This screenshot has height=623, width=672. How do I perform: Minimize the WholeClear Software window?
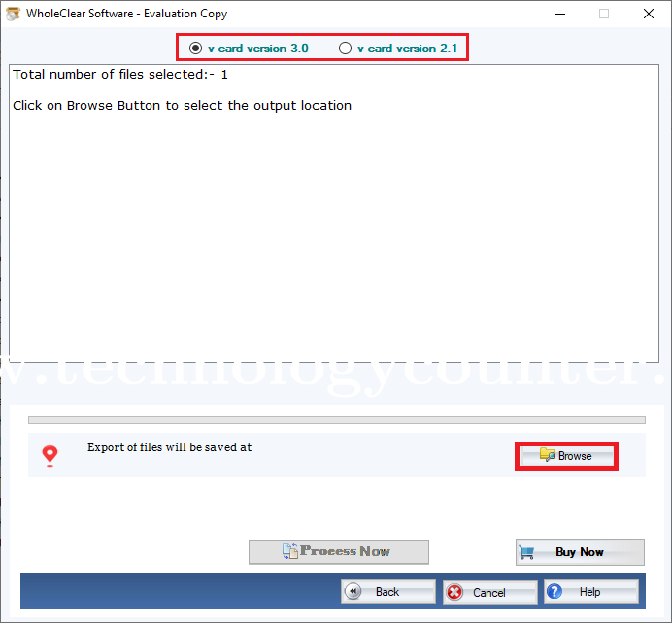pyautogui.click(x=560, y=14)
